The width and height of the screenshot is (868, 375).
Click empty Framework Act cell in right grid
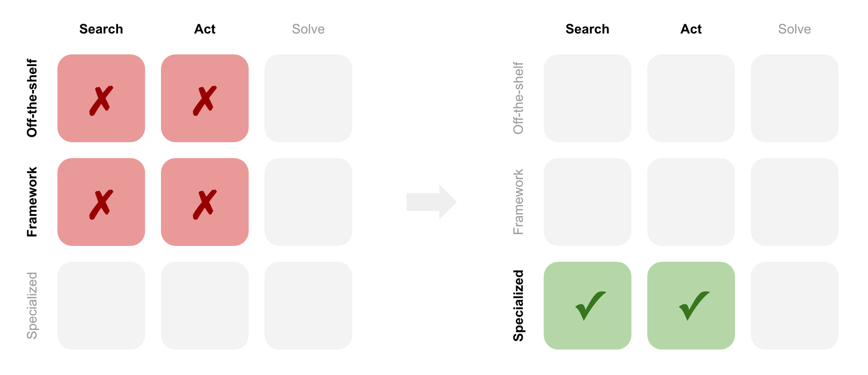[x=691, y=202]
